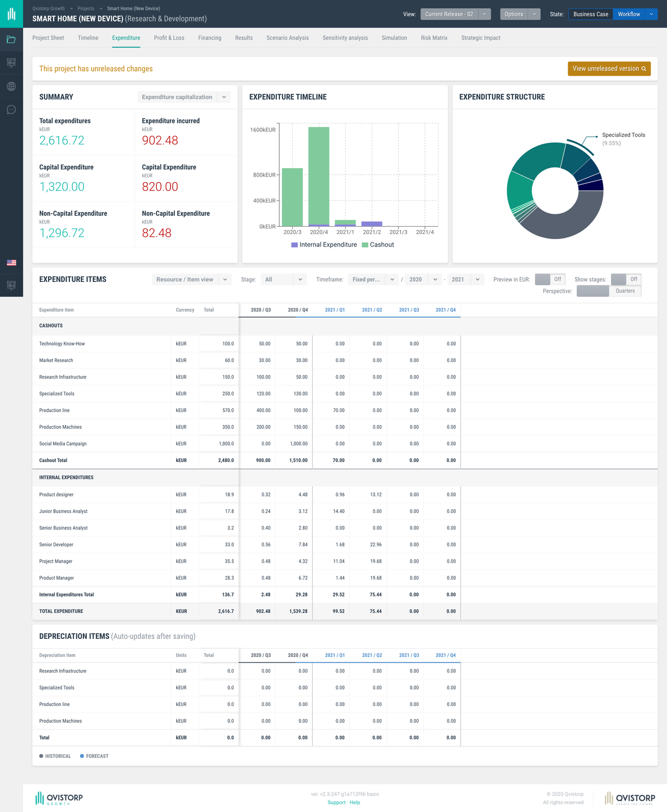
Task: Go to the Risk Matrix tab
Action: 434,38
